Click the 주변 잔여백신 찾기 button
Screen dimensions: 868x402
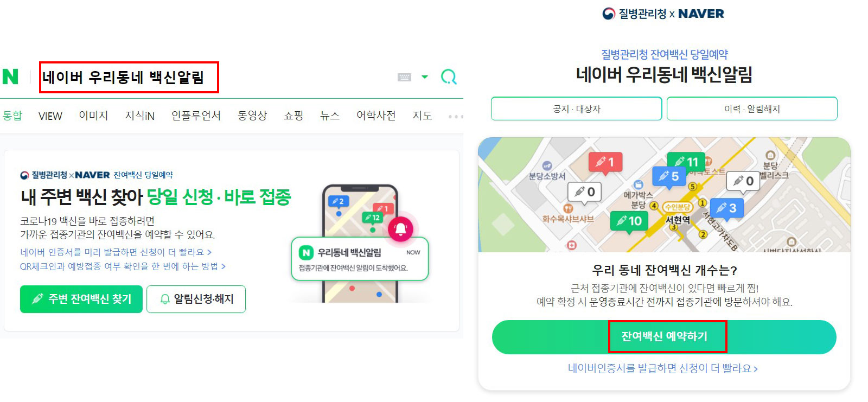tap(81, 299)
